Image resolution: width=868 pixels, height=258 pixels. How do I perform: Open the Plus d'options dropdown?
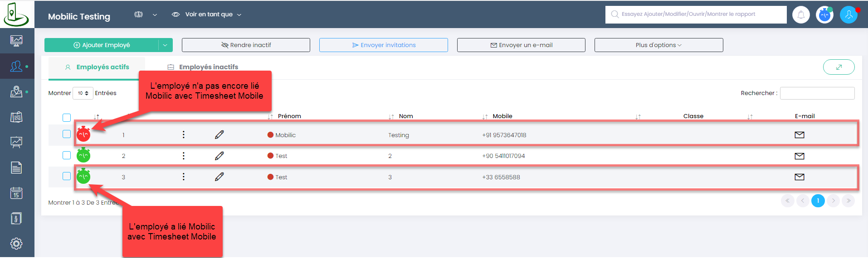[x=658, y=45]
